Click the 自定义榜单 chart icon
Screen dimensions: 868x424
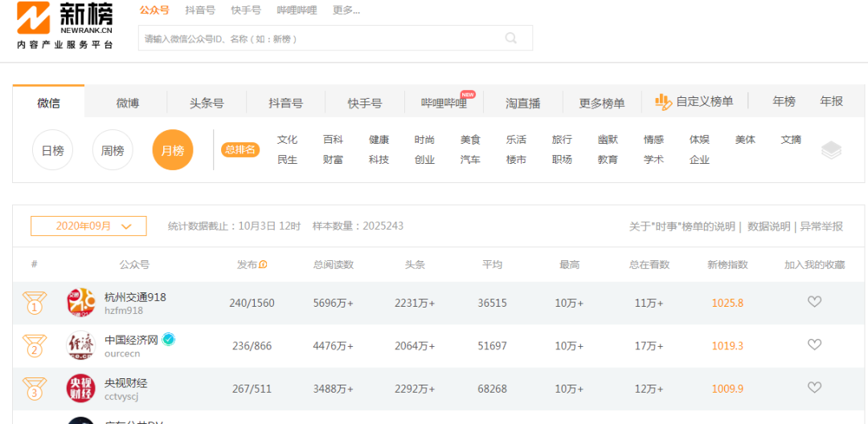[x=663, y=102]
